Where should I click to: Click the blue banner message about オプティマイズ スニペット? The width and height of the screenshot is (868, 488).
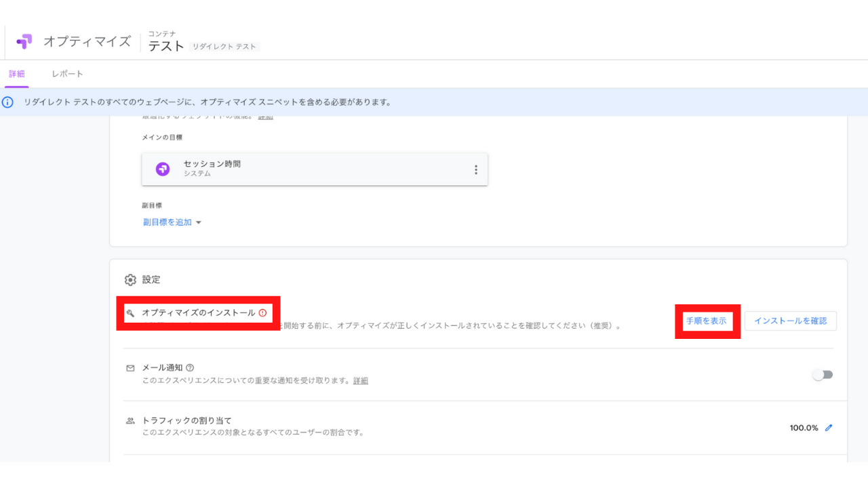(x=208, y=102)
